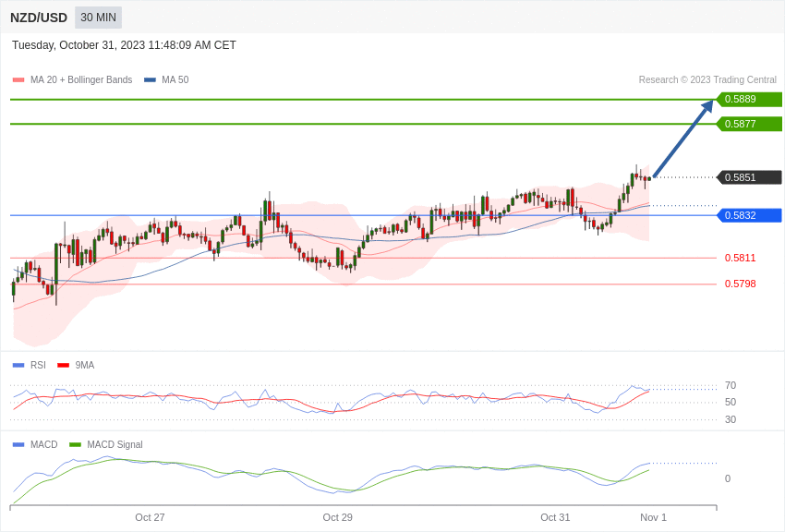Click the RSI 70 axis value

(731, 385)
